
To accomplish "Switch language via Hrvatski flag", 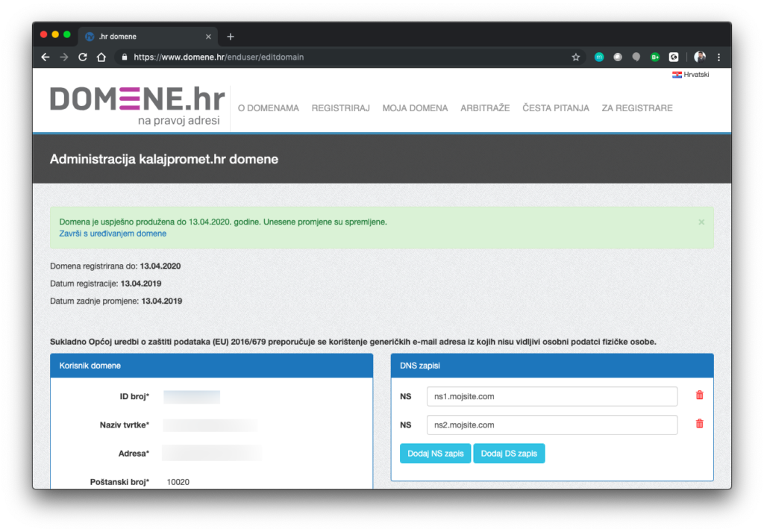I will [690, 75].
